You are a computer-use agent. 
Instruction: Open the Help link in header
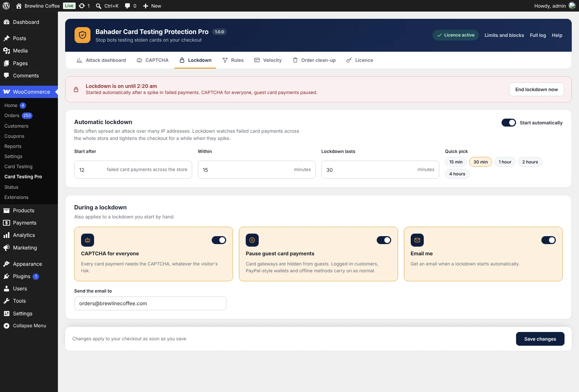557,35
